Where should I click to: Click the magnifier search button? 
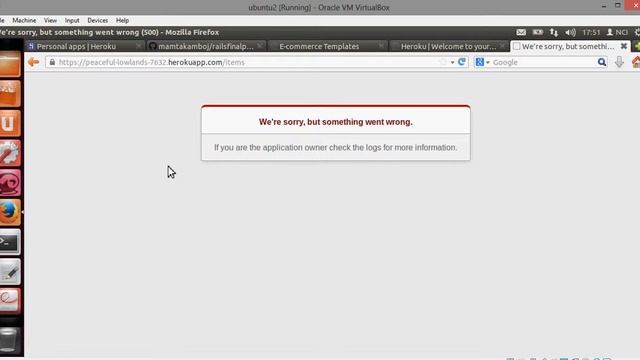tap(602, 62)
